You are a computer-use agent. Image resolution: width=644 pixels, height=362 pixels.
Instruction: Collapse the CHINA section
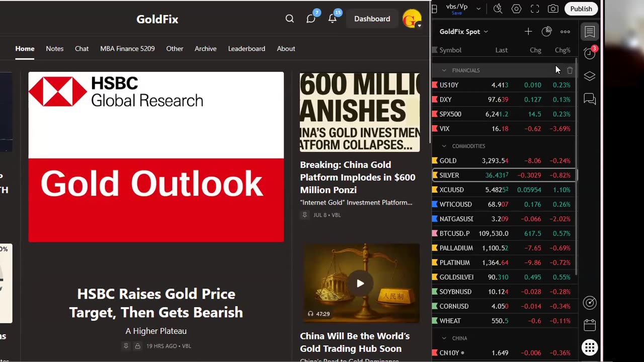pyautogui.click(x=444, y=338)
